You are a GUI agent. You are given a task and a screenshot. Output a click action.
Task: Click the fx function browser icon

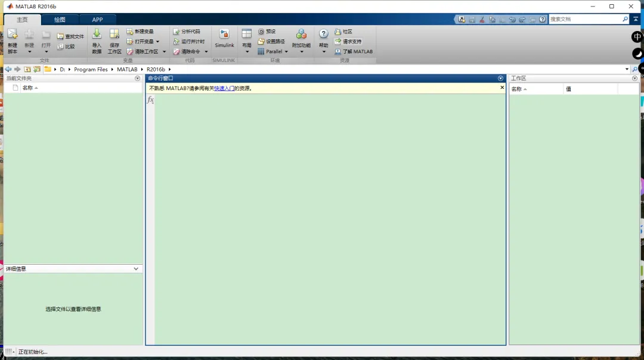[151, 100]
